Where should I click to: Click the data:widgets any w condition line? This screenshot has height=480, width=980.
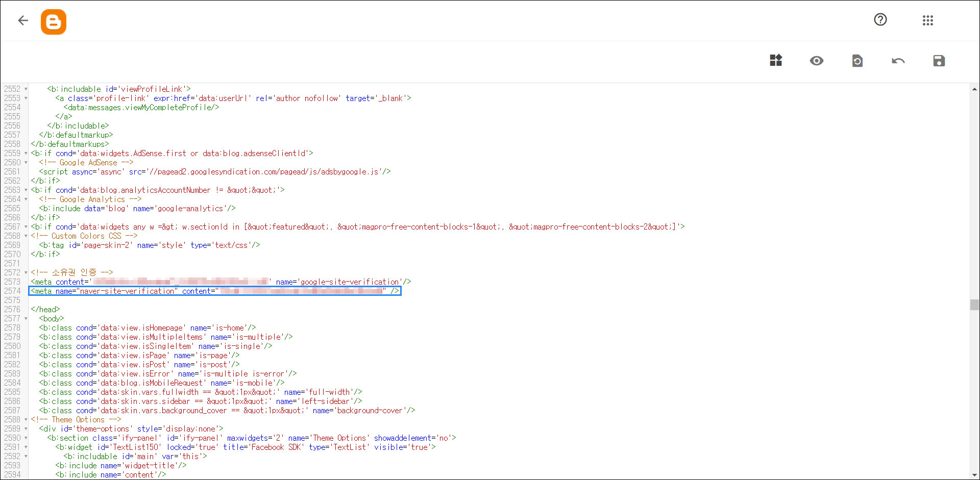point(357,226)
